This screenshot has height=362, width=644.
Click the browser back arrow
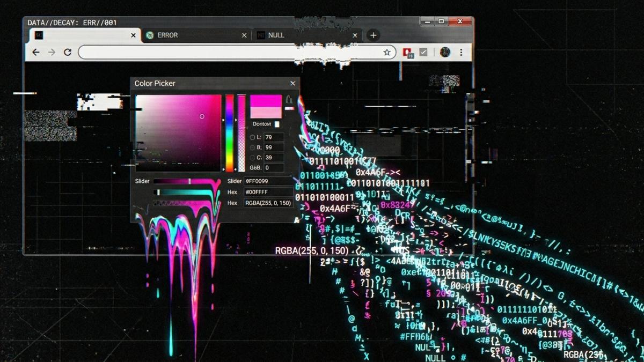(x=35, y=52)
